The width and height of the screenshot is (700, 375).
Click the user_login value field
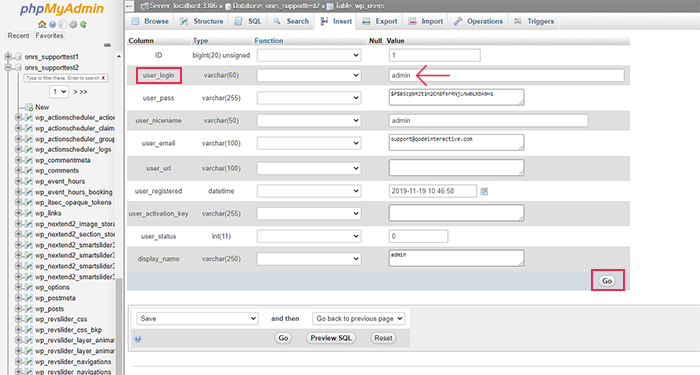(507, 75)
